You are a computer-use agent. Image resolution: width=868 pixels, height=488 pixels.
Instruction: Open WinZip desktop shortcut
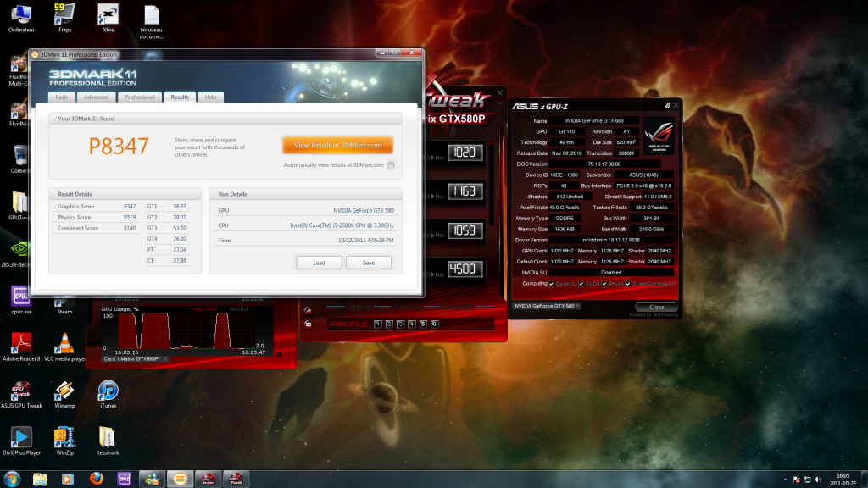pyautogui.click(x=64, y=441)
